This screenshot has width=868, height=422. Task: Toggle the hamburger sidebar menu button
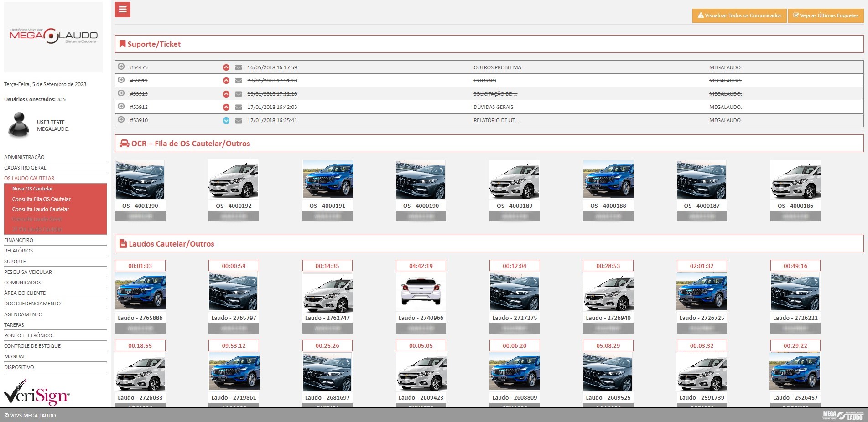point(122,10)
